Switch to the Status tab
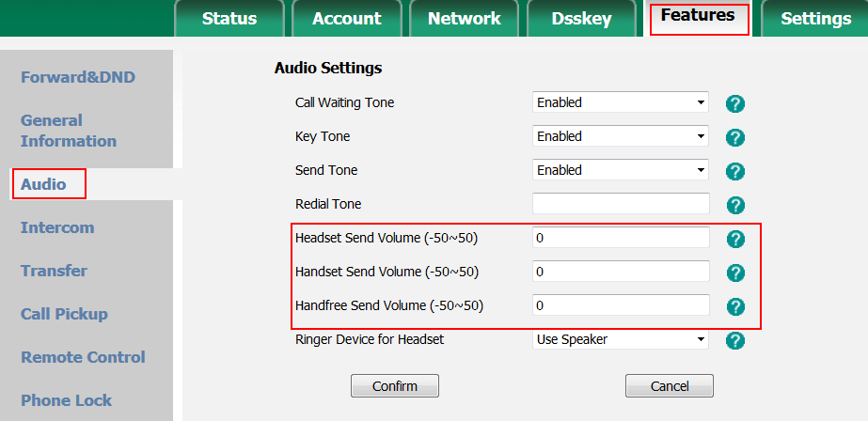Screen dimensions: 868x421 pos(229,19)
